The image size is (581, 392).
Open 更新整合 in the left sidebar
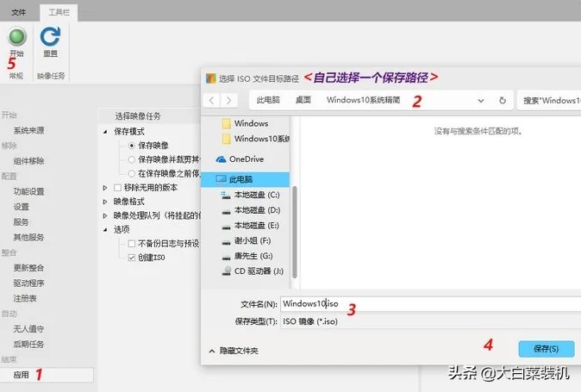pos(29,268)
